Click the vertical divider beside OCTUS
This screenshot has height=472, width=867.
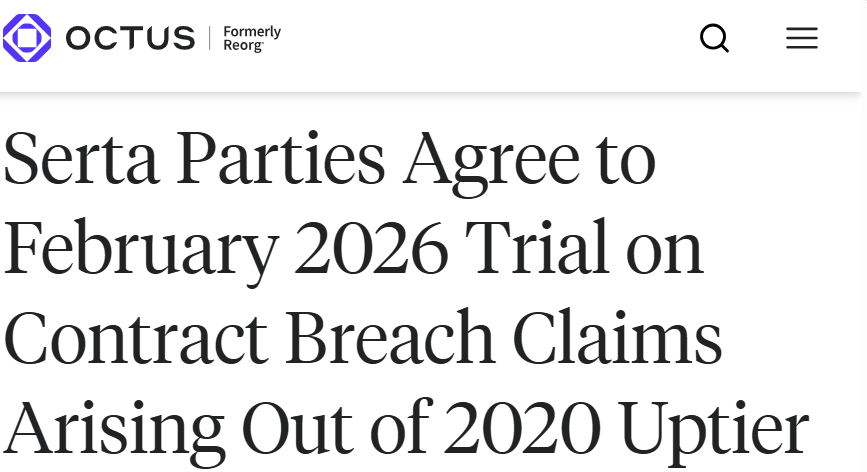(x=210, y=38)
